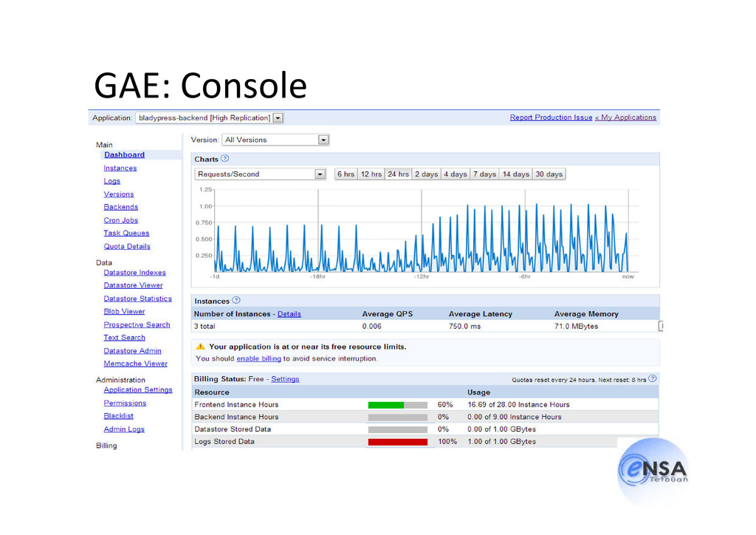Click '16.69 of 28.00 Instance Hours' usage text

[518, 405]
